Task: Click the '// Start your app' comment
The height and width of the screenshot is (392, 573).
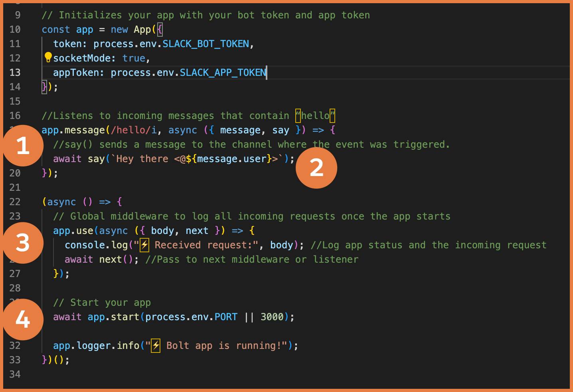Action: (x=102, y=303)
